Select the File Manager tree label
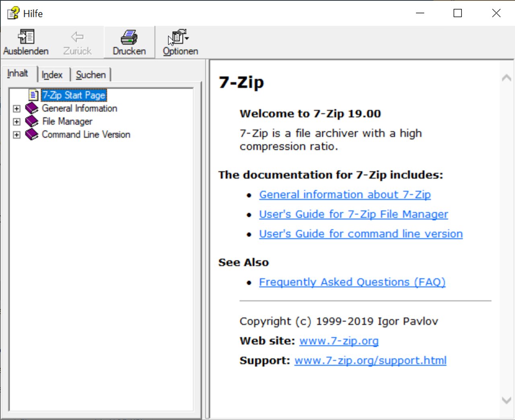The image size is (515, 420). [x=67, y=121]
